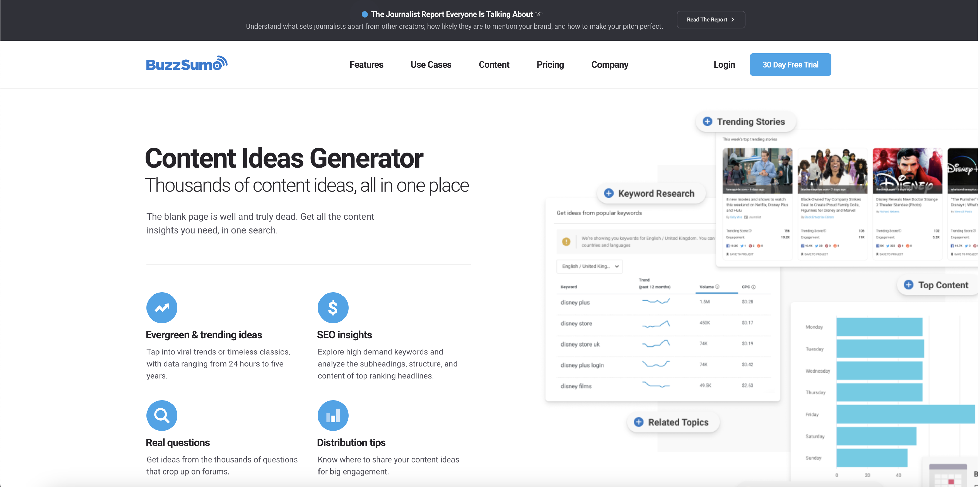The image size is (980, 487).
Task: Click the 30 Day Free Trial button
Action: [x=790, y=65]
